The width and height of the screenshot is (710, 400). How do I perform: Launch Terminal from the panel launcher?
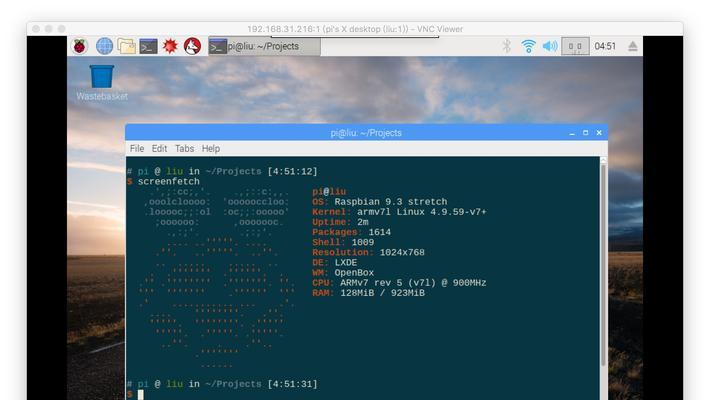(x=148, y=46)
